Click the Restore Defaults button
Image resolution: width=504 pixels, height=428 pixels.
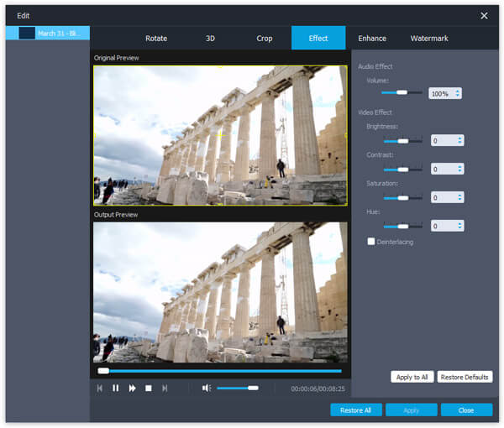tap(465, 377)
